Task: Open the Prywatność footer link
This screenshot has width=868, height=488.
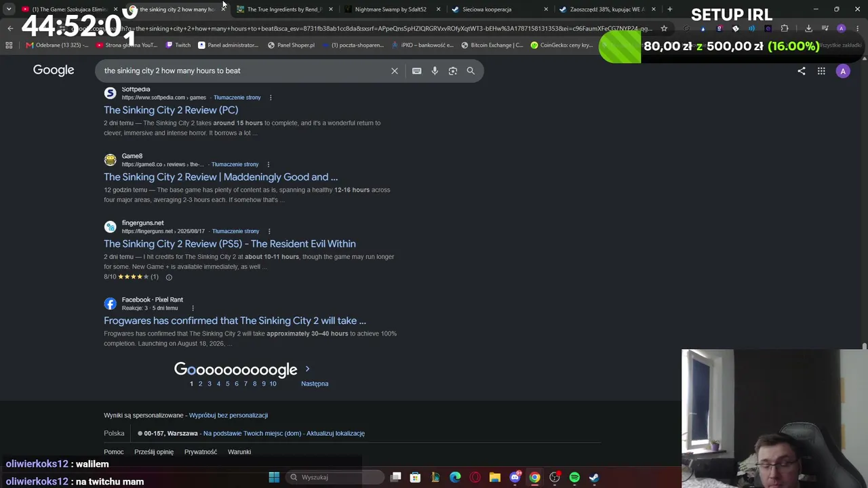Action: click(x=201, y=452)
